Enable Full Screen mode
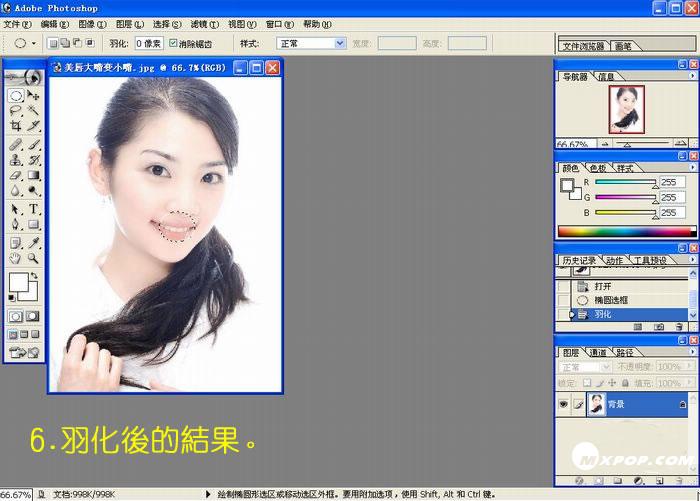This screenshot has width=700, height=501. click(35, 334)
